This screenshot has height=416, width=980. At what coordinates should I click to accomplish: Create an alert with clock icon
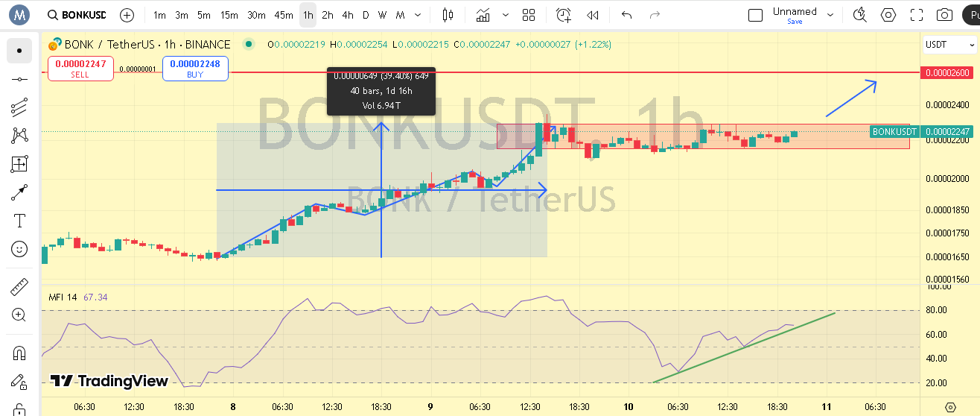[x=564, y=15]
